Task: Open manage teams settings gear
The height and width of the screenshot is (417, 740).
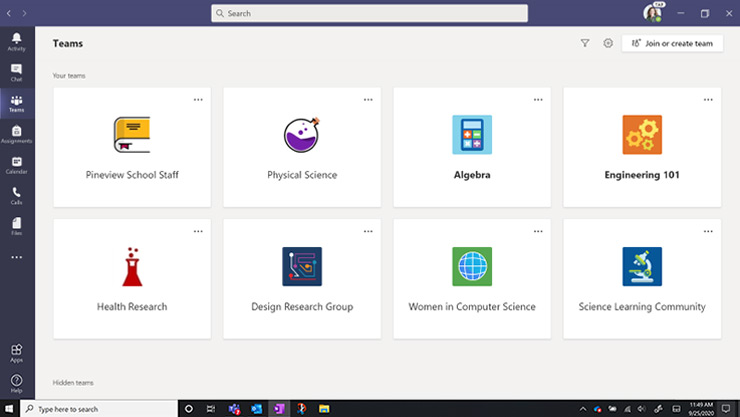Action: coord(608,44)
